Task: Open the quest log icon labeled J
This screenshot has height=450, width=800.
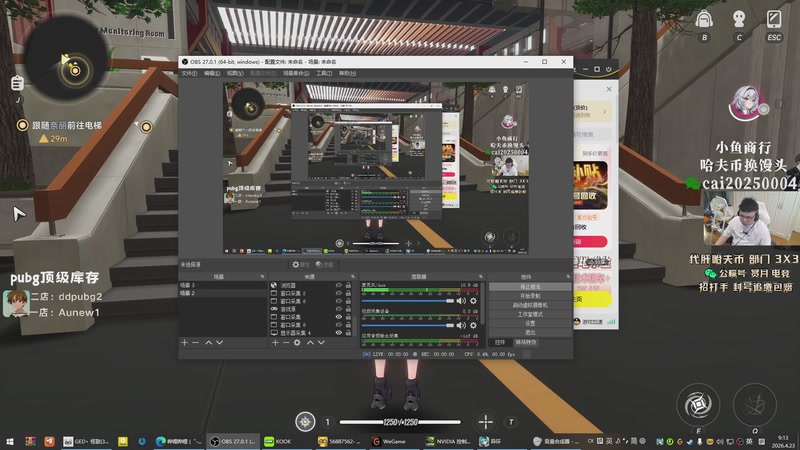Action: [x=17, y=83]
